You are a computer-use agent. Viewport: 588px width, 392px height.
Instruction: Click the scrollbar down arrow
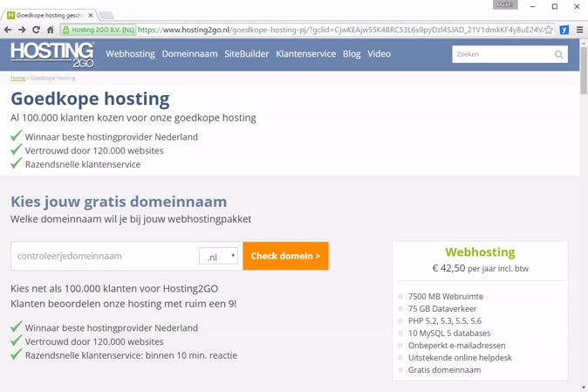point(584,387)
